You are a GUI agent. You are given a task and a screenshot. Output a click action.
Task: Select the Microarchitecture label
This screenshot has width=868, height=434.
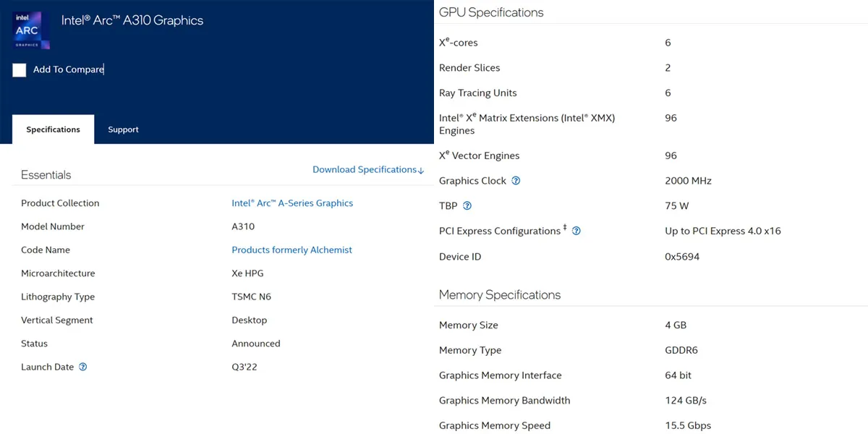tap(58, 273)
